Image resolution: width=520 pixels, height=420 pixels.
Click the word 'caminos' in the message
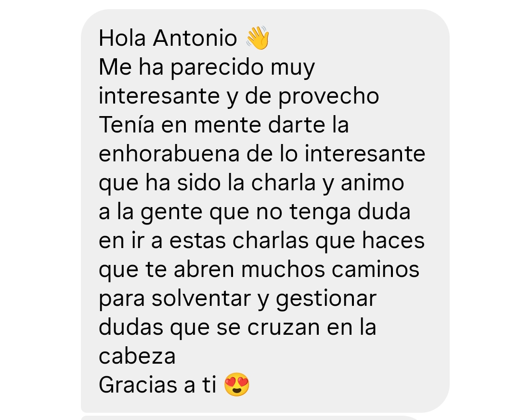click(x=376, y=269)
